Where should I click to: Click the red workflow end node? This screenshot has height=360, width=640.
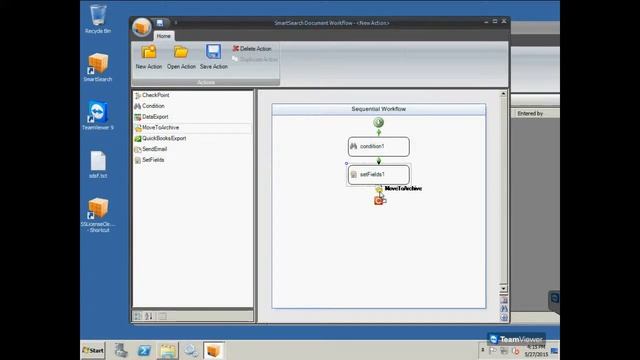point(379,200)
